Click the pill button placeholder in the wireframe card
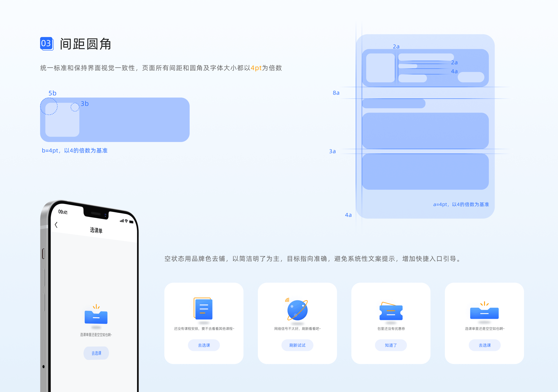This screenshot has width=558, height=392. click(471, 77)
